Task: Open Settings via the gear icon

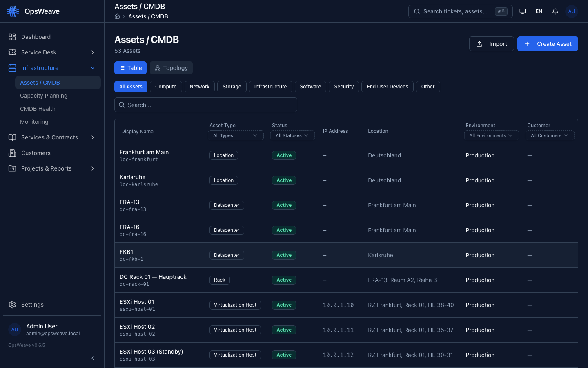Action: [x=12, y=305]
